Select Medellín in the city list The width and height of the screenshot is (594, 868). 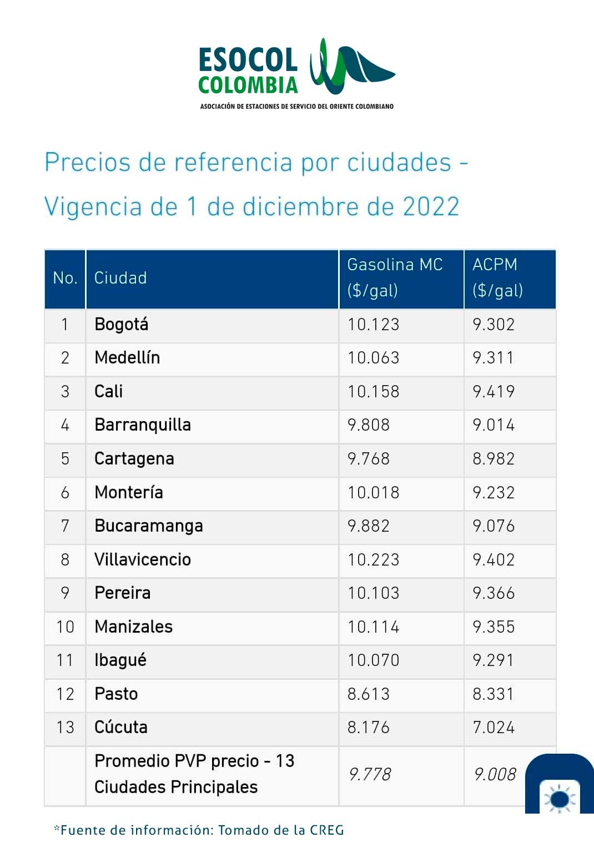pos(127,357)
